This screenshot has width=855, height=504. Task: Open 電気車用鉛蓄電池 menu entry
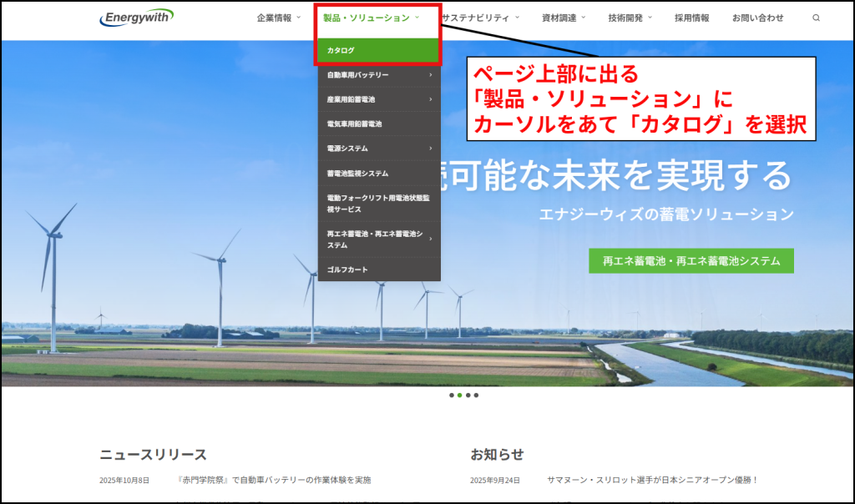[355, 123]
